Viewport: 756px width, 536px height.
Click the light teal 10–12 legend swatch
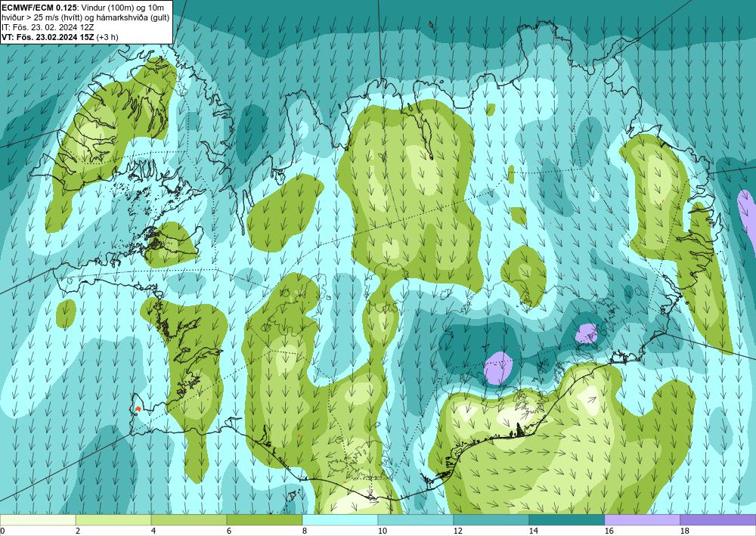click(416, 519)
